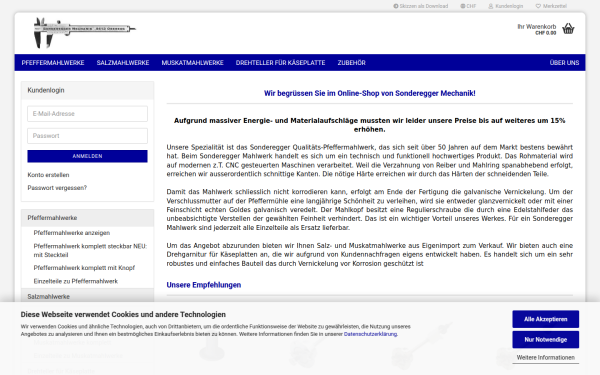The height and width of the screenshot is (375, 600).
Task: Open the CHF currency selector
Action: 468,6
